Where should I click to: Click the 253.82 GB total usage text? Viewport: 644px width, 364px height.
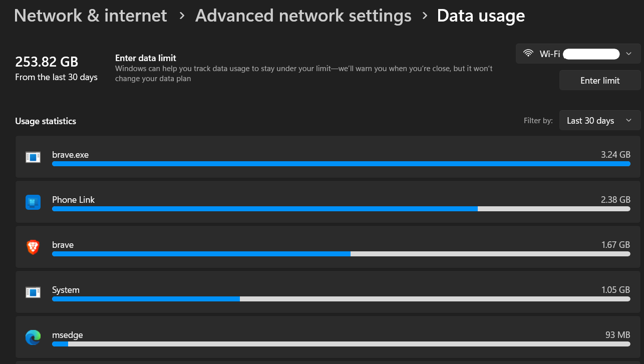click(47, 62)
